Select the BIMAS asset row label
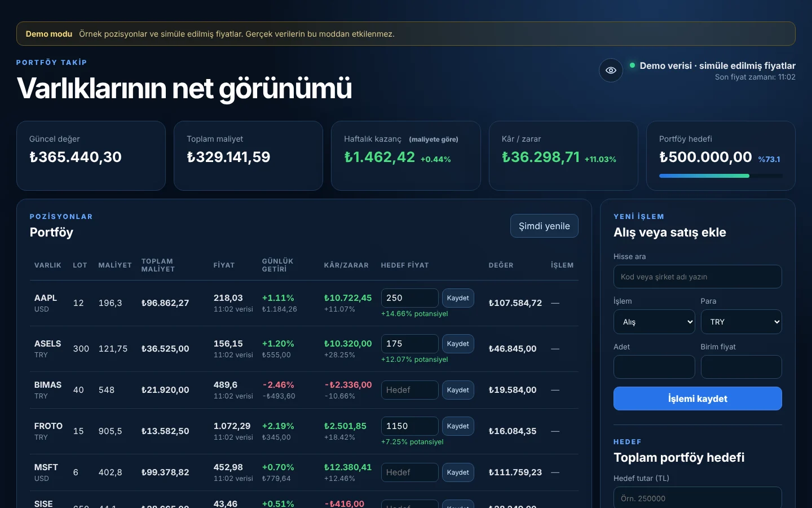Image resolution: width=812 pixels, height=508 pixels. click(x=48, y=385)
